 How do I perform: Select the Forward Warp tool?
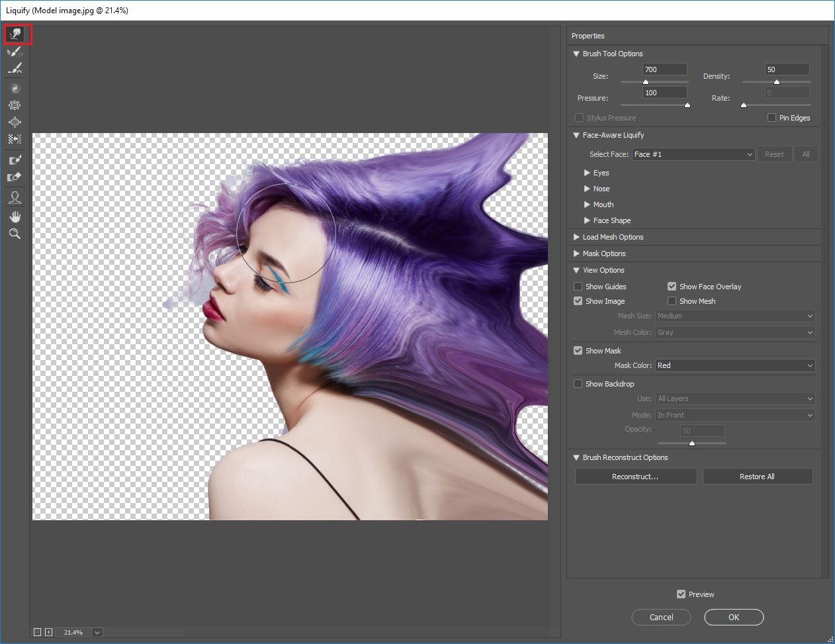(15, 34)
